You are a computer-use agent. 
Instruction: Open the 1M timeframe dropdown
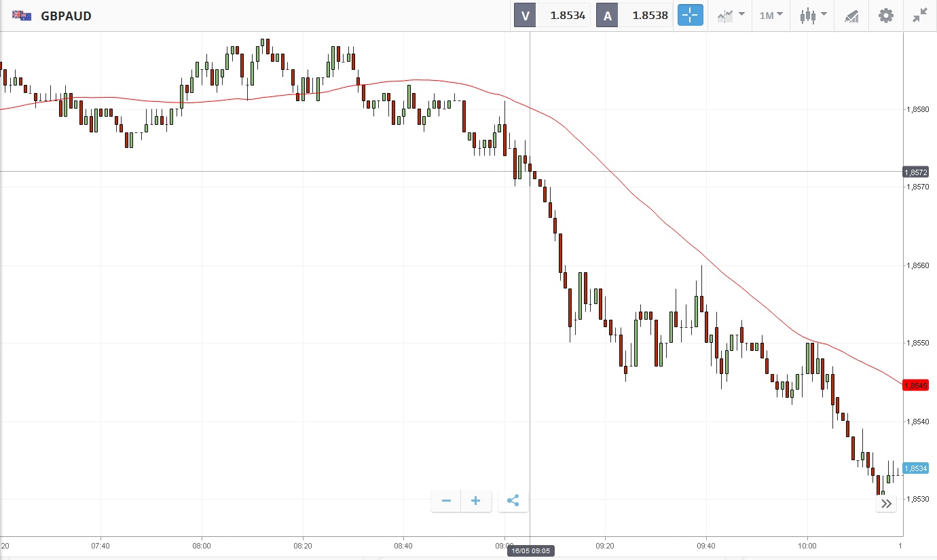click(x=771, y=16)
